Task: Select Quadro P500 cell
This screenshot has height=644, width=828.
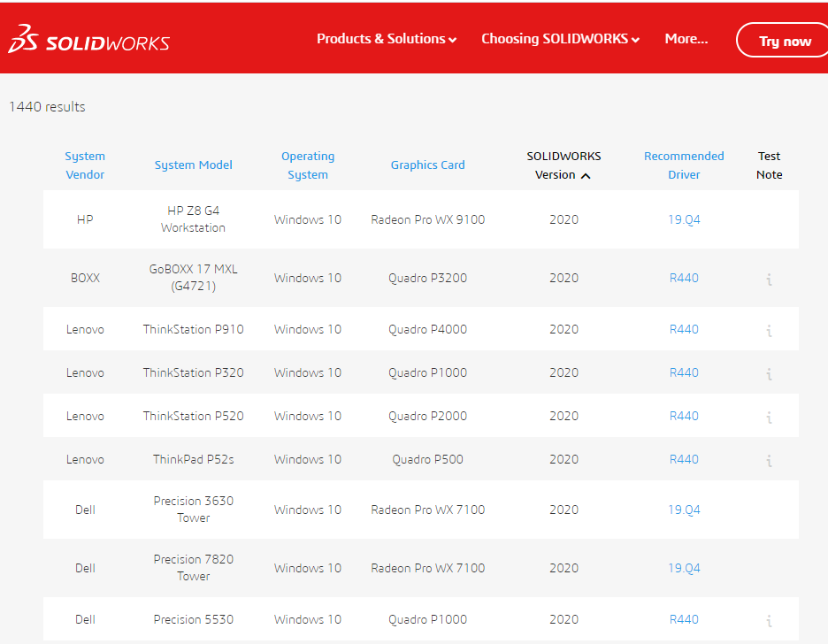Action: point(428,459)
